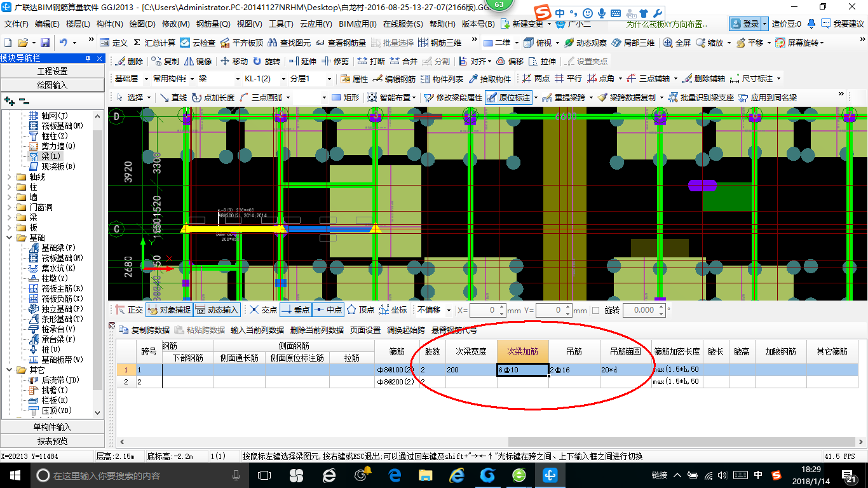The width and height of the screenshot is (868, 488).
Task: Select the 延伸 extend tool
Action: [x=302, y=61]
